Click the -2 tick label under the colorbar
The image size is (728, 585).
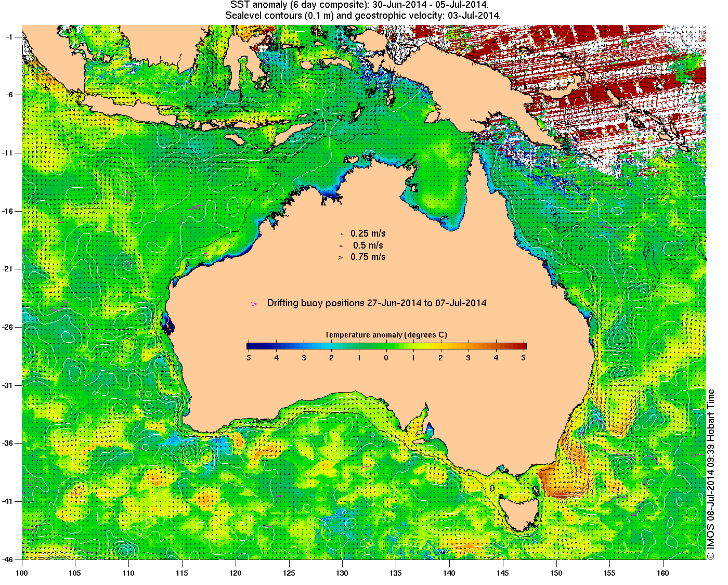[x=330, y=358]
